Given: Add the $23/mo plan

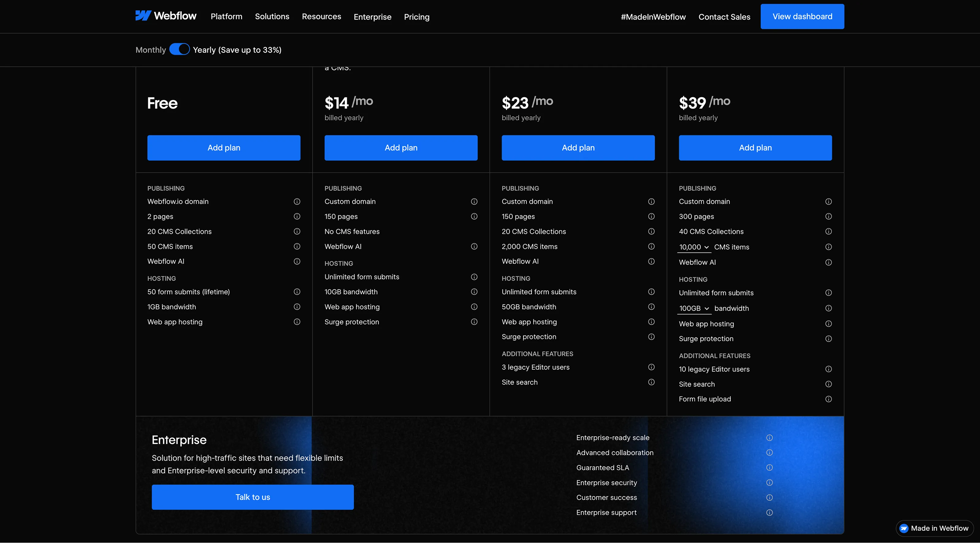Looking at the screenshot, I should click(578, 148).
